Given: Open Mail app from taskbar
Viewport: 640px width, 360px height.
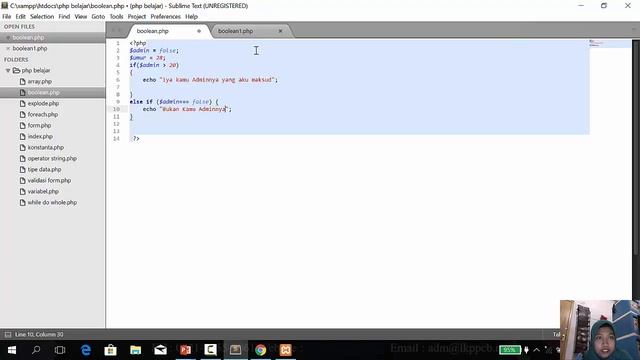Looking at the screenshot, I should (160, 350).
